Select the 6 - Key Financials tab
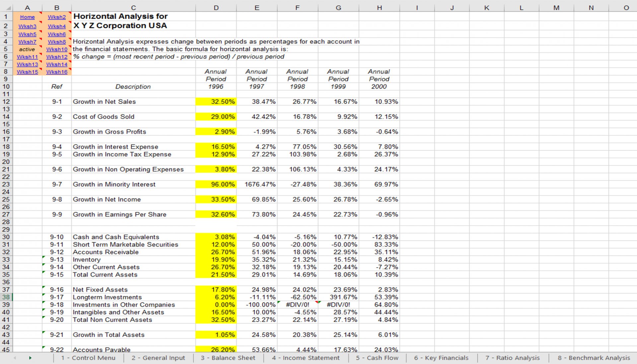Image resolution: width=637 pixels, height=364 pixels. (x=441, y=358)
